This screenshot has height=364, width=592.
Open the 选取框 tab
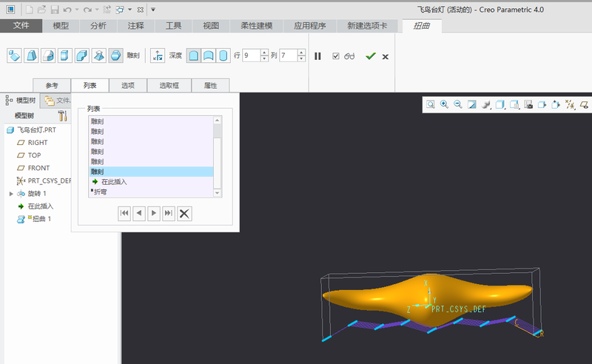(169, 86)
